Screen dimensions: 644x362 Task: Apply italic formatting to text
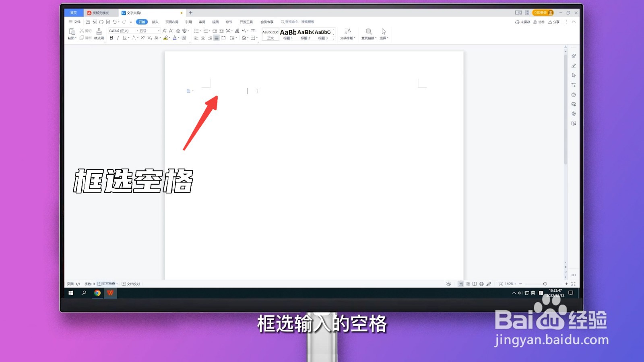click(x=118, y=37)
